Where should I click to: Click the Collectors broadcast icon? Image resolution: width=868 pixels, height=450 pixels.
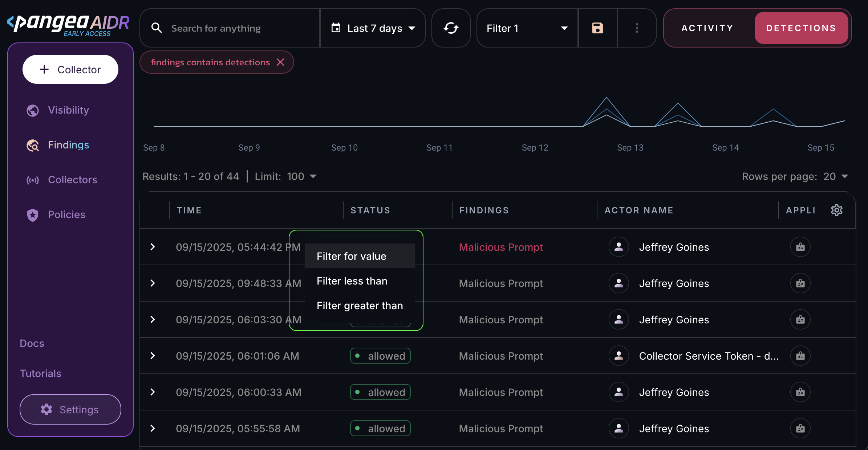(x=33, y=180)
